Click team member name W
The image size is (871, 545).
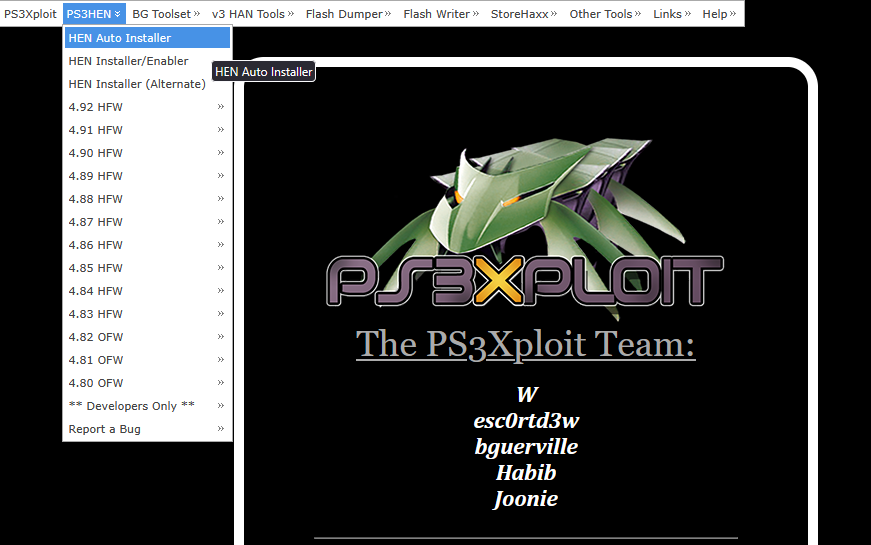527,394
